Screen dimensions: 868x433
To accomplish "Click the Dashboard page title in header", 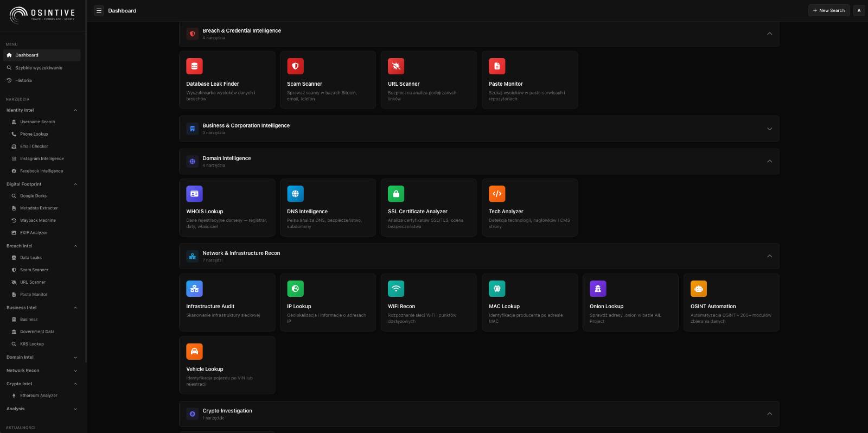I will [x=122, y=10].
